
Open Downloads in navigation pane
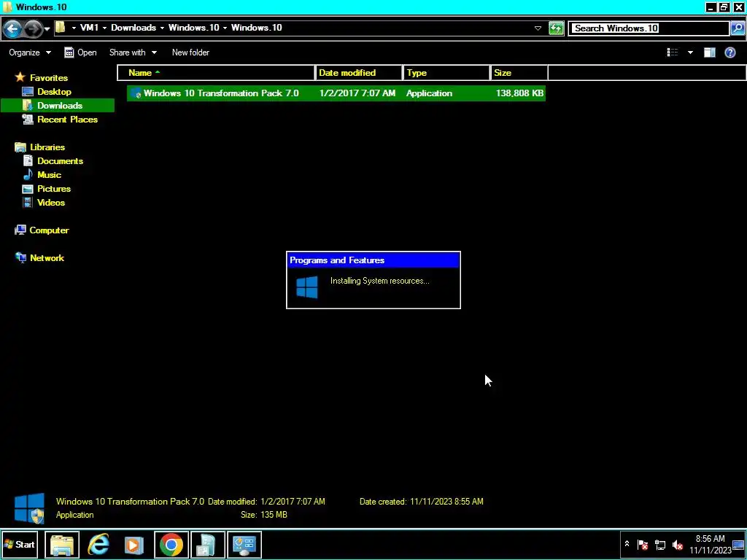pos(58,105)
